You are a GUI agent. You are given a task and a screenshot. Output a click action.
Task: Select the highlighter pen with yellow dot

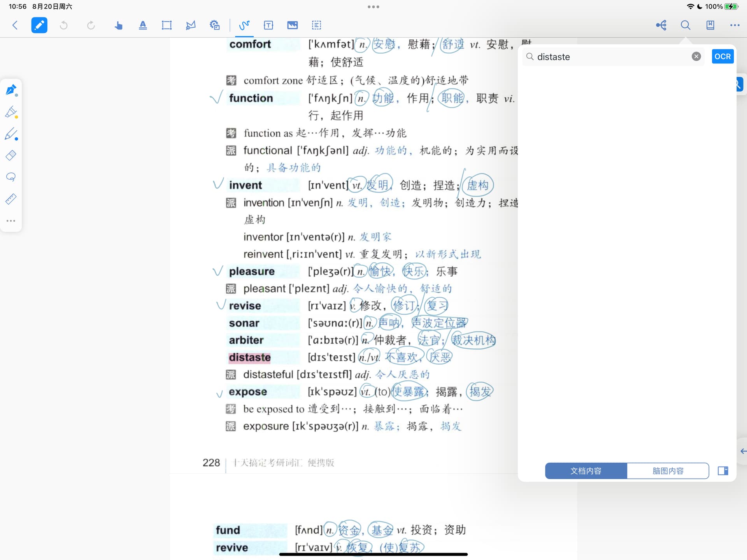pyautogui.click(x=11, y=112)
